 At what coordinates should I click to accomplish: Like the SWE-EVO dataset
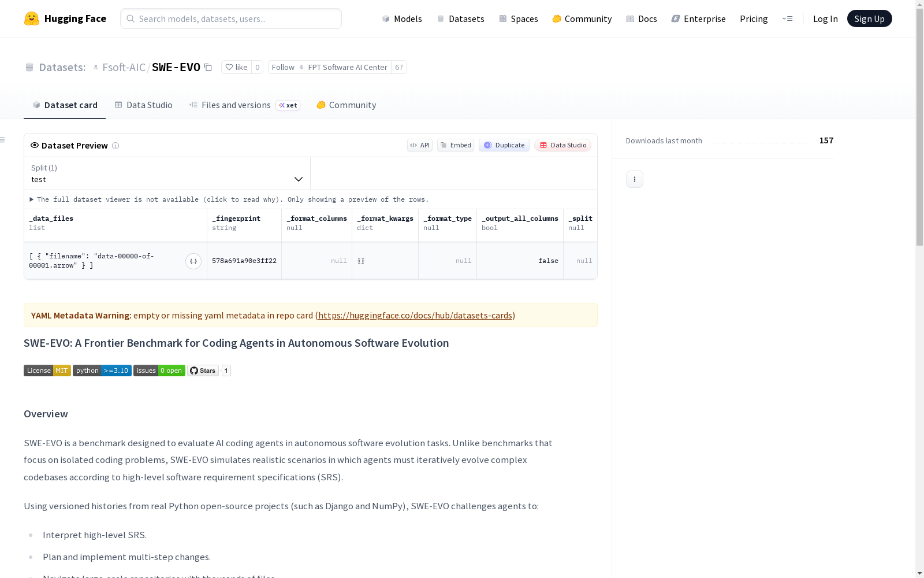[x=236, y=67]
